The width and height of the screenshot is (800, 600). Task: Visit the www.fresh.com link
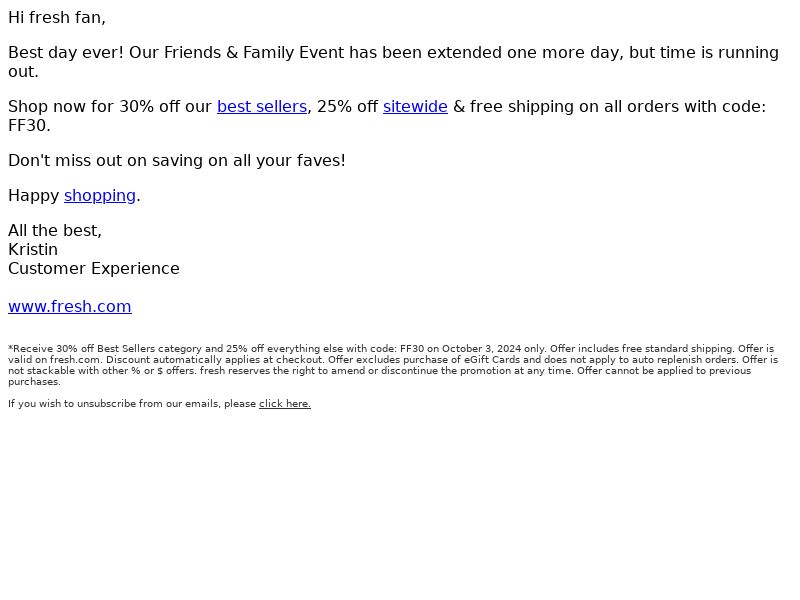(x=70, y=307)
